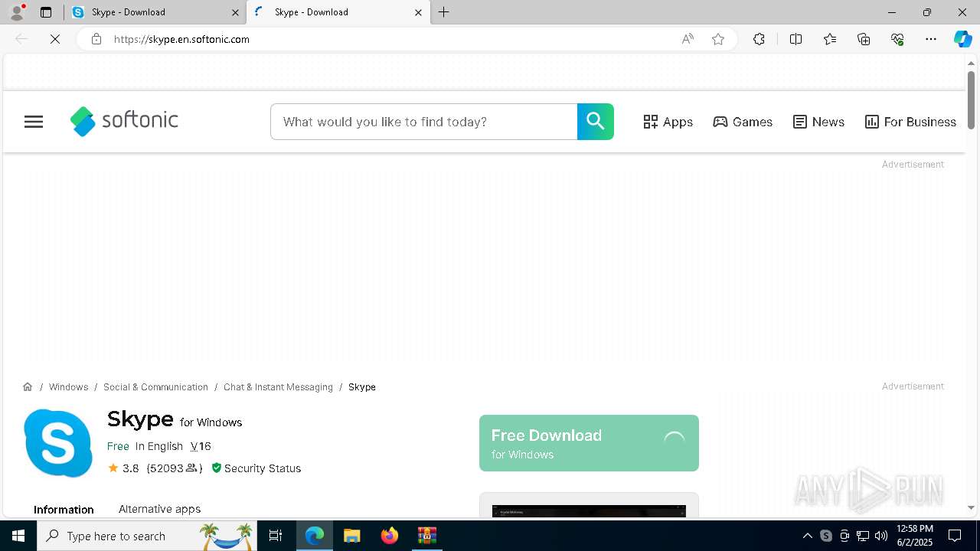Launch Firefox from the taskbar

click(x=390, y=536)
